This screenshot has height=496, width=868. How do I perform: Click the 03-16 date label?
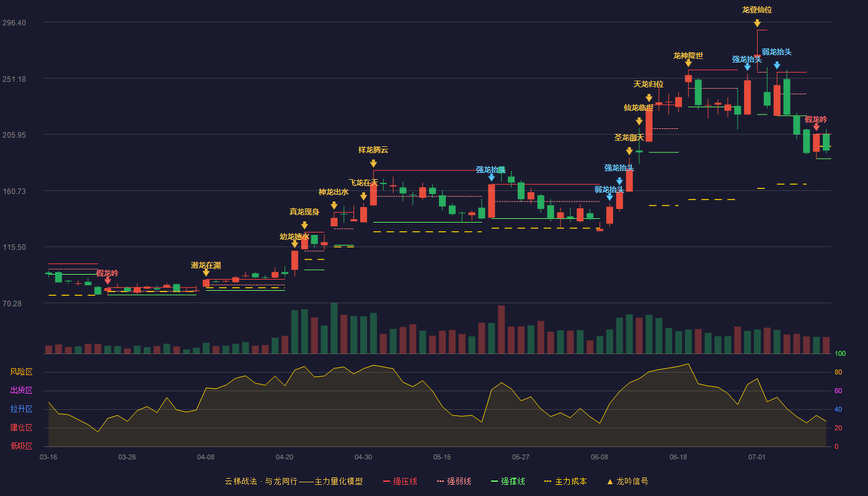[x=48, y=457]
